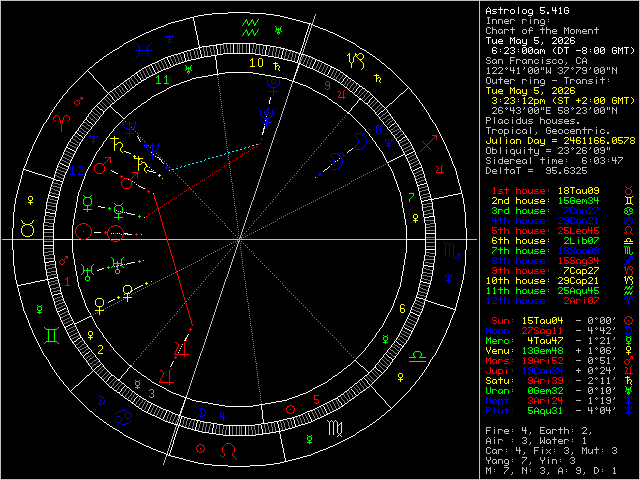This screenshot has width=640, height=480.
Task: Select the Obliquity value line
Action: pyautogui.click(x=548, y=151)
